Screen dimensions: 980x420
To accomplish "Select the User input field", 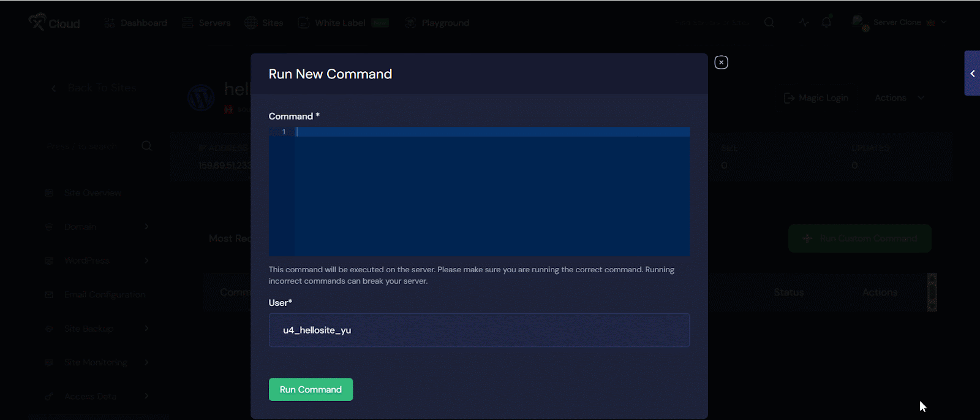I will [x=479, y=330].
